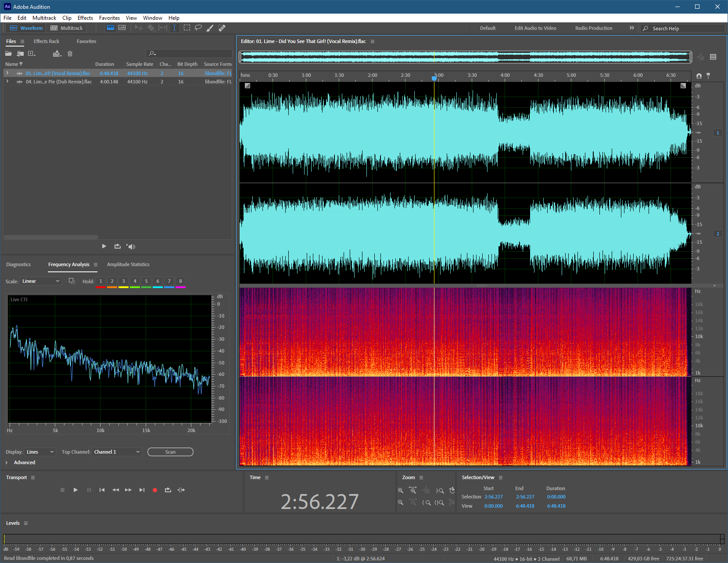This screenshot has height=563, width=728.
Task: Select the Spot Healing Brush tool
Action: [222, 28]
